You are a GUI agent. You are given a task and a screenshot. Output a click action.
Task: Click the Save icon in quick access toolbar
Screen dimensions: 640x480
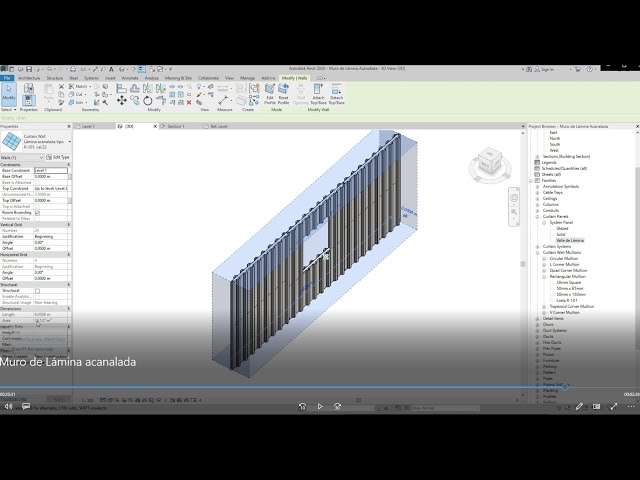29,69
